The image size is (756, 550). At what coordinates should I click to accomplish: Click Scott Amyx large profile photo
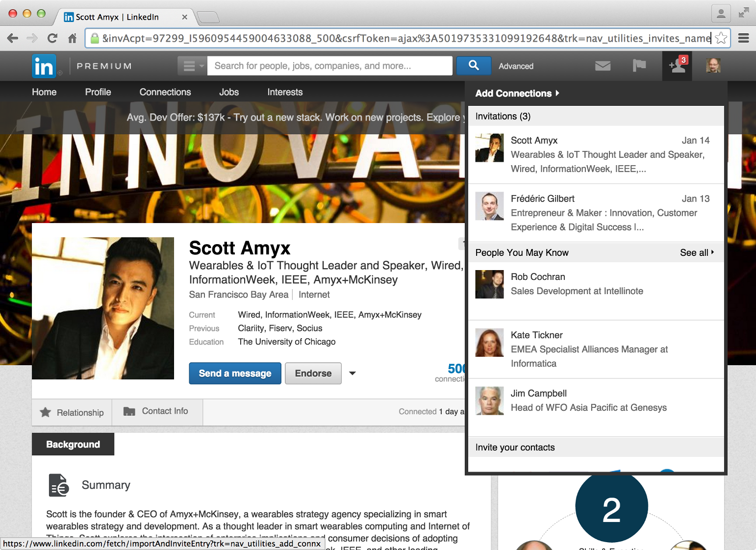(103, 308)
